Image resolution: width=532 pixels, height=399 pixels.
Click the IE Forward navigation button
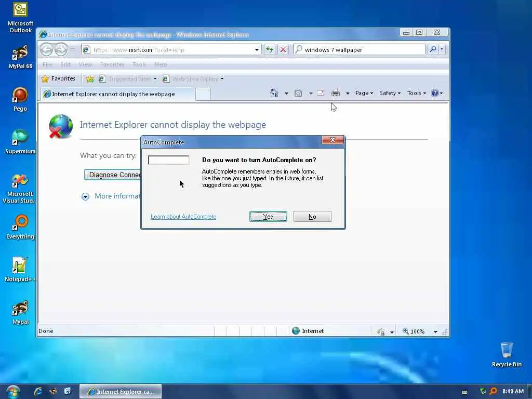61,49
